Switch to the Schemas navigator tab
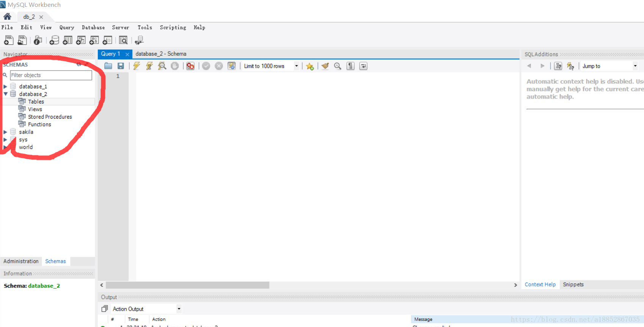The height and width of the screenshot is (327, 644). (x=55, y=261)
